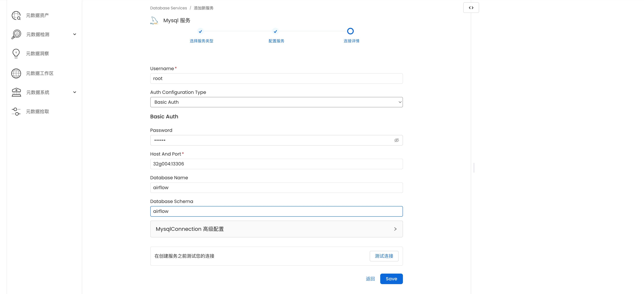Open 元数据拾取 sliders icon
Viewport: 644px width, 294px height.
click(16, 112)
